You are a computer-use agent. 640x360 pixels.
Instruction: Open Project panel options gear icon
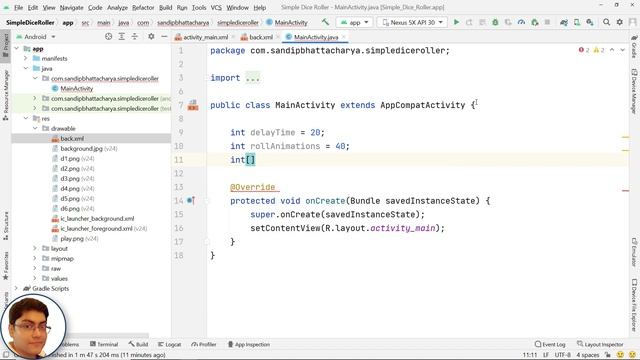151,37
